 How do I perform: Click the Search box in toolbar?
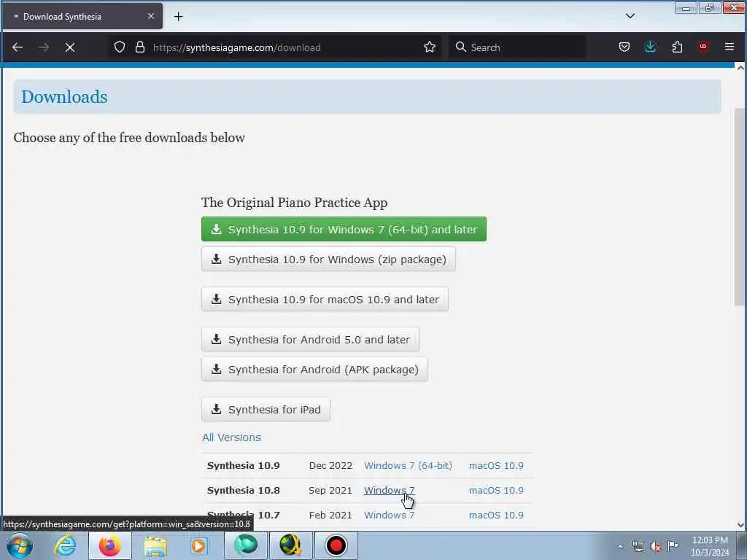(517, 47)
